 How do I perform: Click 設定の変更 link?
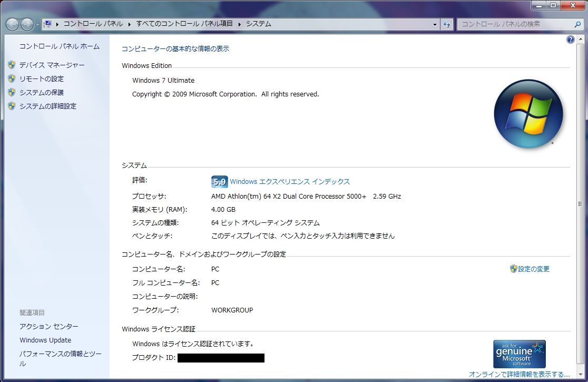pos(534,269)
